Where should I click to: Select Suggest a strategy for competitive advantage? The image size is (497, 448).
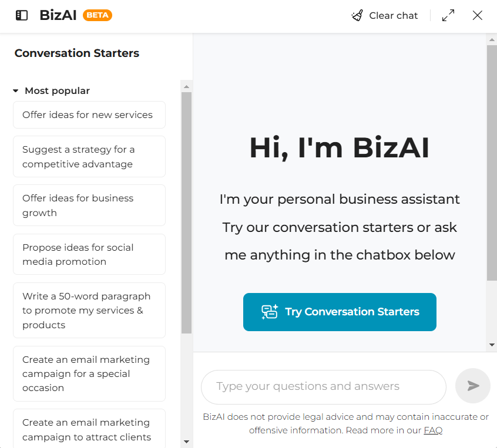(89, 157)
